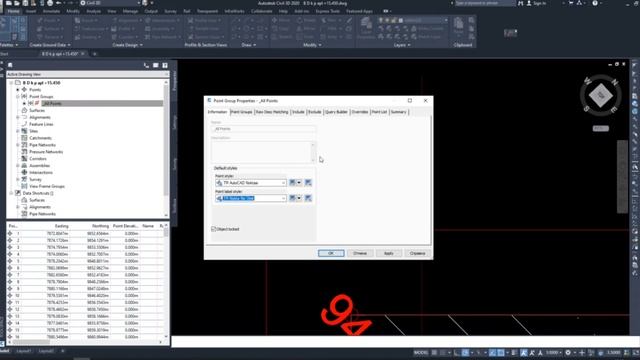Image resolution: width=640 pixels, height=360 pixels.
Task: Click the status bar gear workspace icon
Action: (568, 353)
